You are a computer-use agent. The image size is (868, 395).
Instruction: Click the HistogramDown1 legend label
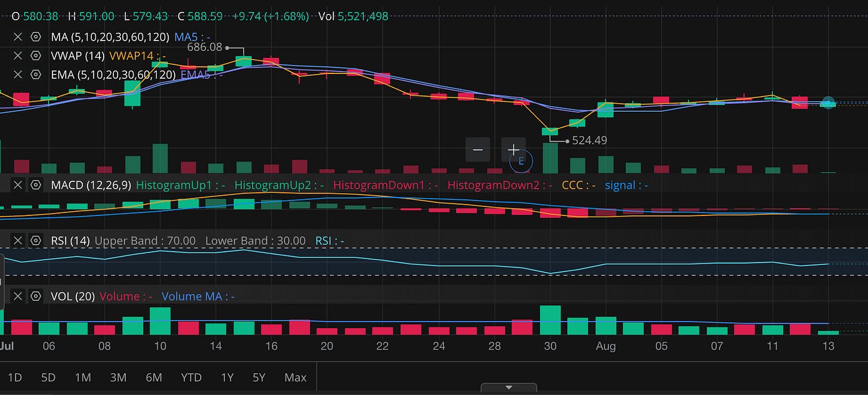pyautogui.click(x=386, y=185)
